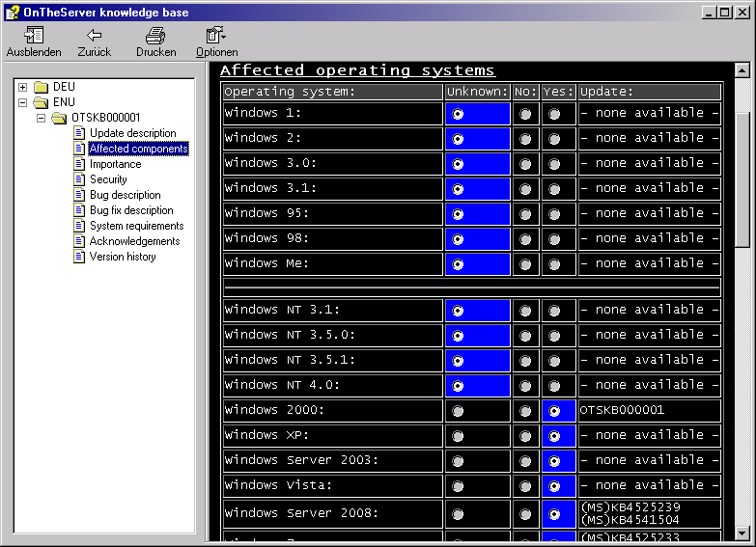Click the scrollbar up arrow
This screenshot has height=547, width=756.
tap(742, 70)
